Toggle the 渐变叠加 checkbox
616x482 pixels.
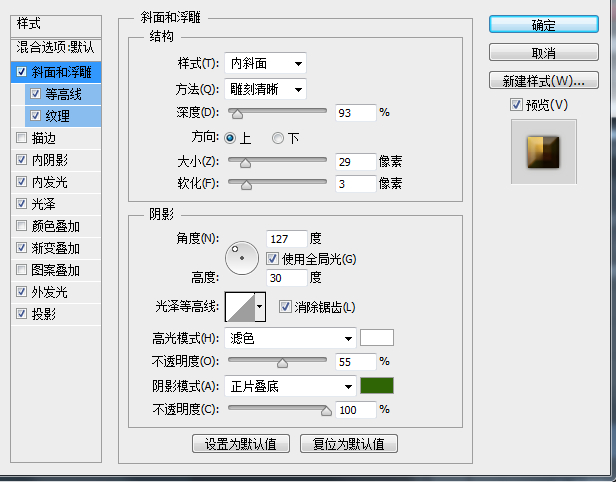(21, 247)
